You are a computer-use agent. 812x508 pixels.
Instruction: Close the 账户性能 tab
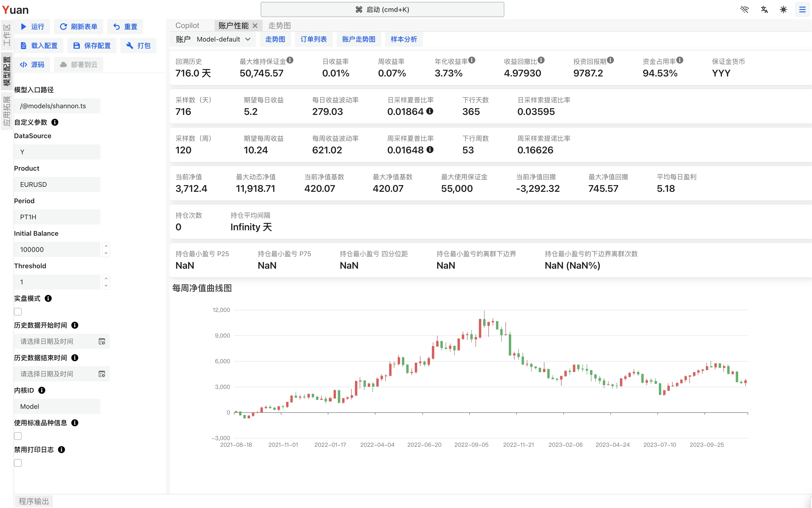(255, 26)
